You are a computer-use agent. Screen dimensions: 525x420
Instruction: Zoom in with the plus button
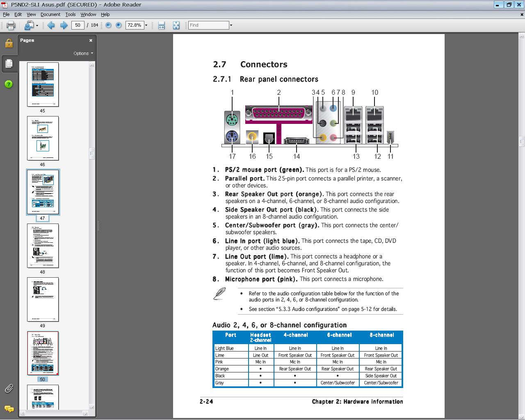click(x=119, y=25)
